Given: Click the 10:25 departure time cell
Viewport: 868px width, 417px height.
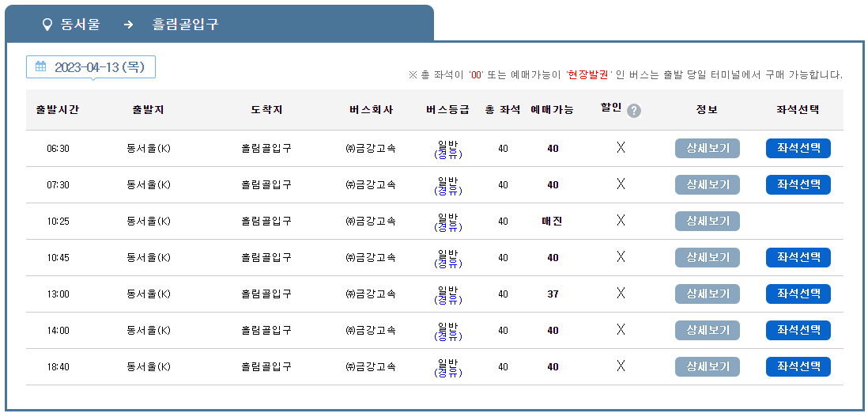Looking at the screenshot, I should 58,222.
